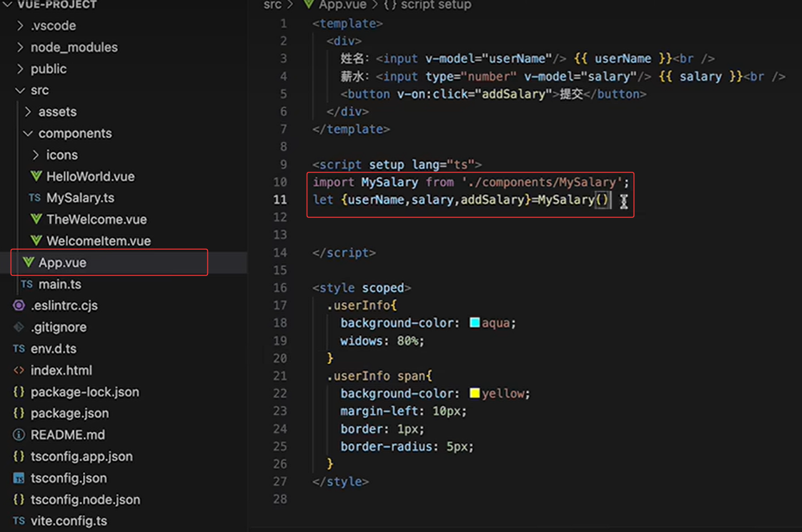Viewport: 802px width, 532px height.
Task: Click the TS icon beside env.d.ts
Action: 19,348
